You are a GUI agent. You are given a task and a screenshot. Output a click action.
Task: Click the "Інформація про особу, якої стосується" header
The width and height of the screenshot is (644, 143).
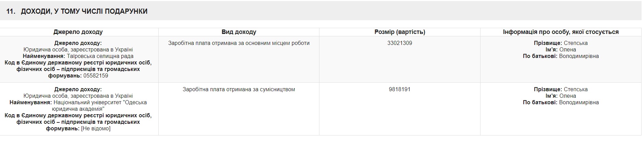(561, 32)
